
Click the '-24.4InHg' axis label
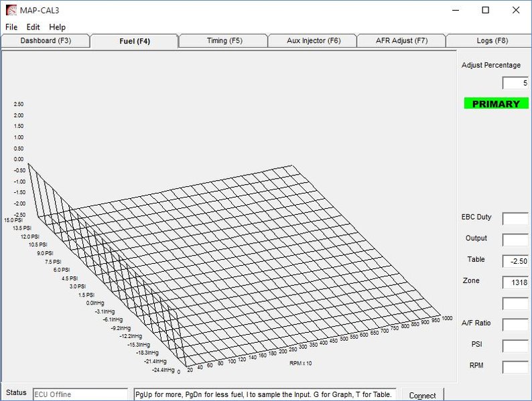coord(163,370)
